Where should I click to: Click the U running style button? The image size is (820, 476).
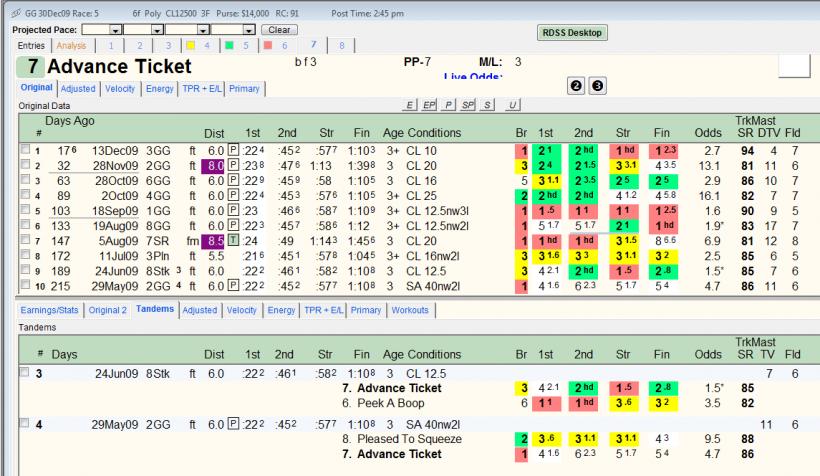tap(512, 105)
